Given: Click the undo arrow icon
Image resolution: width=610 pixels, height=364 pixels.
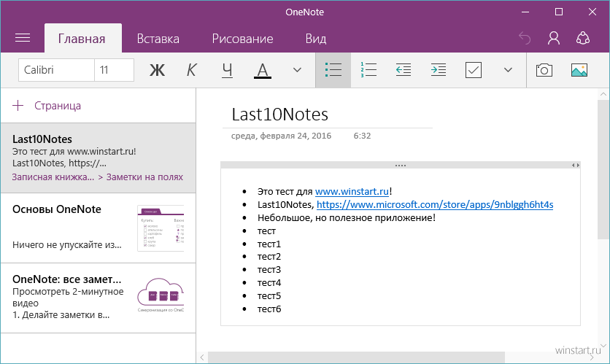Looking at the screenshot, I should tap(524, 38).
